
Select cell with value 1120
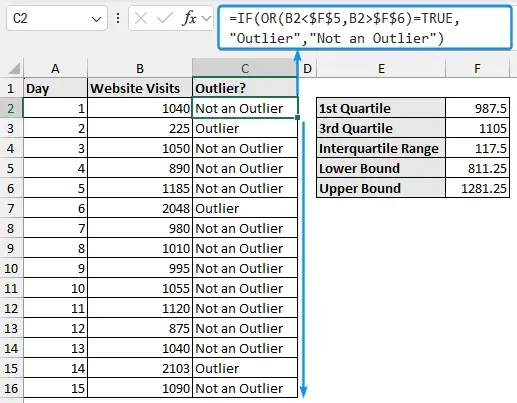140,308
